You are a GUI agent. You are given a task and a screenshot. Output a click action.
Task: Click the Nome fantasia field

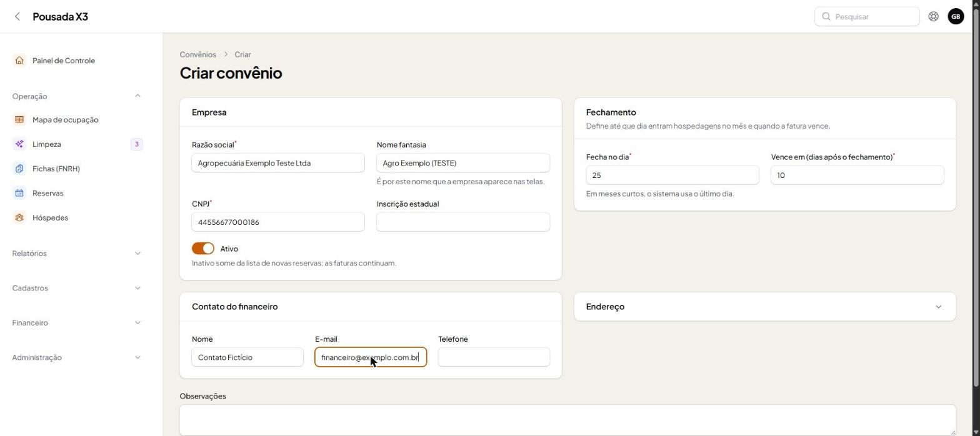point(463,163)
